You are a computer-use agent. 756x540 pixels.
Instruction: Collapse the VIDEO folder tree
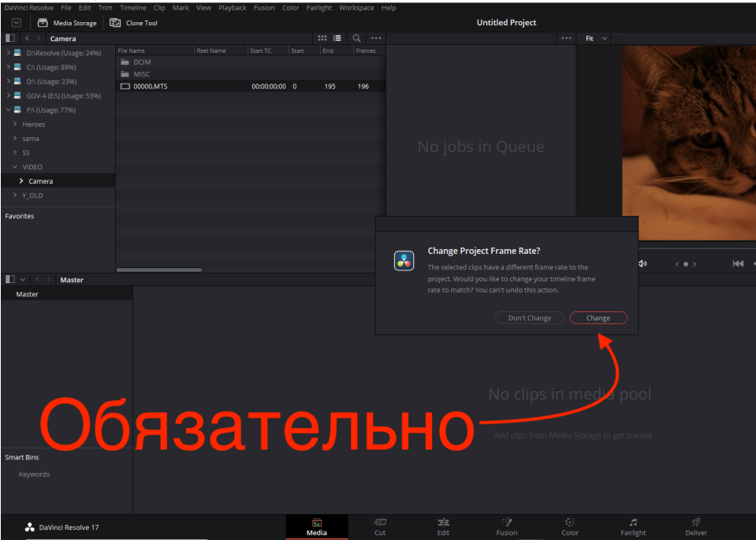(15, 167)
